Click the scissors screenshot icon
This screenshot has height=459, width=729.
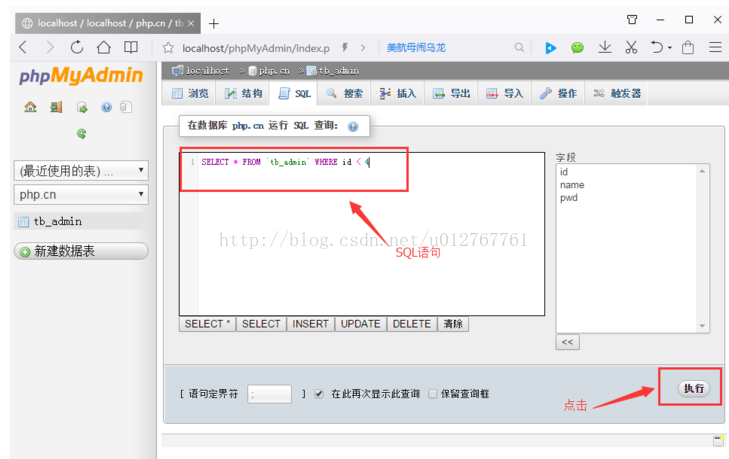coord(631,47)
